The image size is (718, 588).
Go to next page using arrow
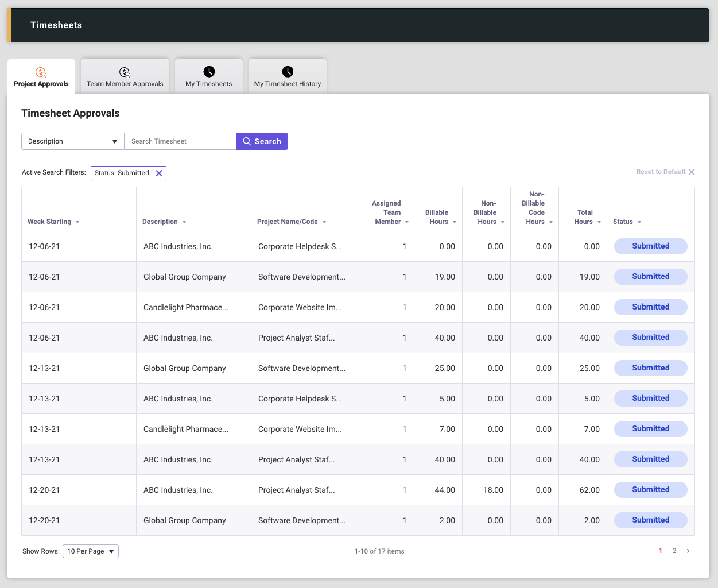688,551
